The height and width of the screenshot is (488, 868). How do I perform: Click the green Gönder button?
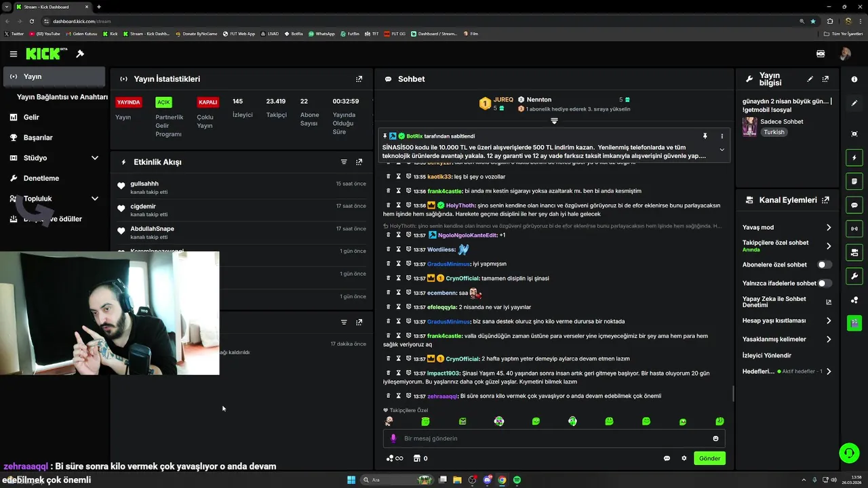[x=709, y=458]
